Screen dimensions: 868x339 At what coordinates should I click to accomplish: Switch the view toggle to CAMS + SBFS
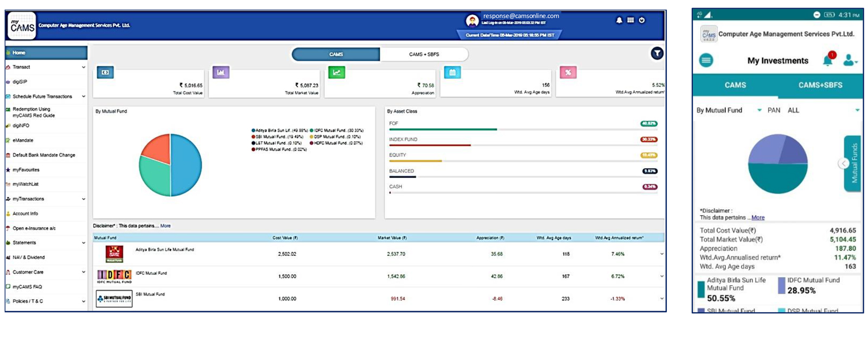pyautogui.click(x=424, y=54)
